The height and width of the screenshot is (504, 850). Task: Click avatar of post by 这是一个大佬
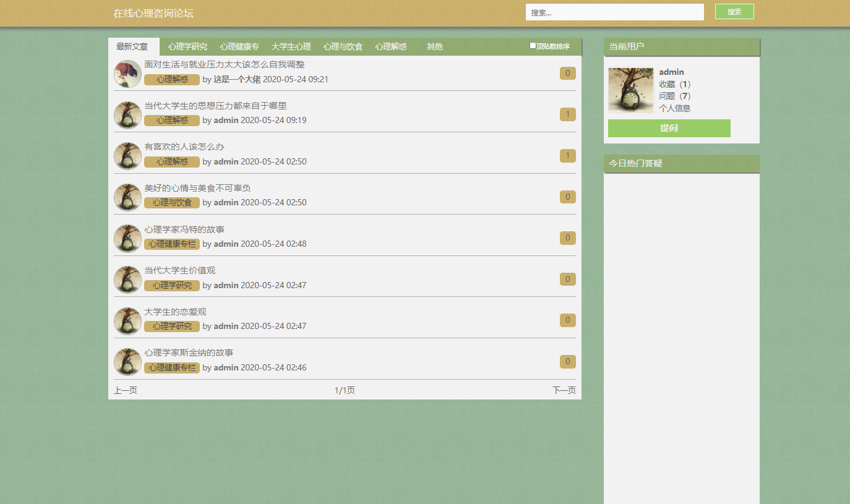tap(127, 74)
